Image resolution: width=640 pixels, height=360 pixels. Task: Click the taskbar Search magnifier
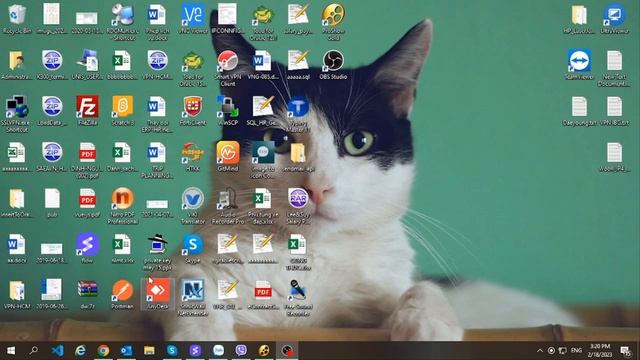(x=34, y=350)
